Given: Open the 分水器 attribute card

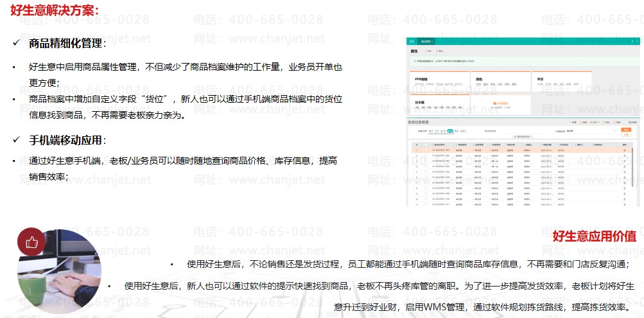Looking at the screenshot, I should 439,104.
